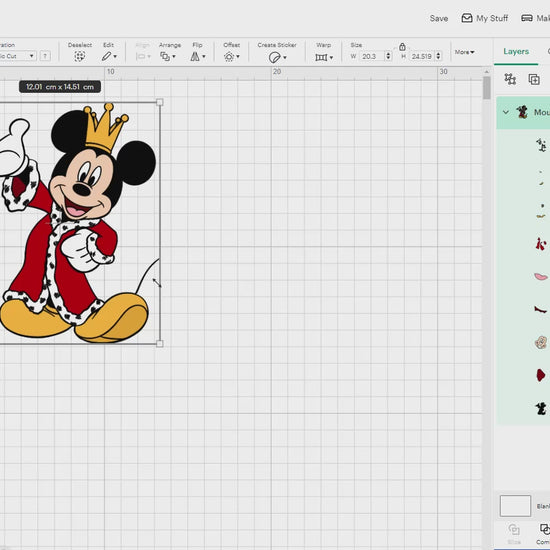This screenshot has height=550, width=550.
Task: Click the canvas vertical scrollbar thumb
Action: [487, 88]
